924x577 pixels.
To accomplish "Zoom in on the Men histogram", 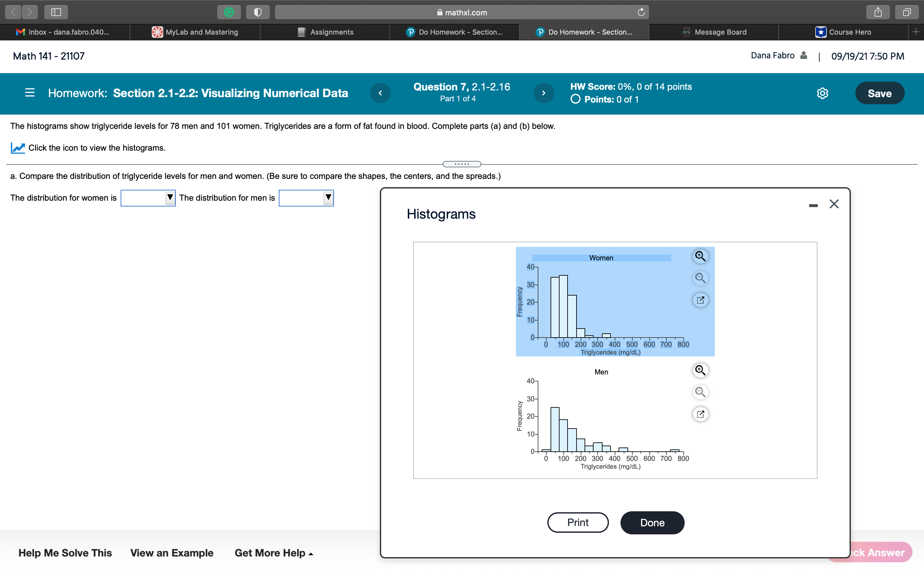I will (x=700, y=370).
